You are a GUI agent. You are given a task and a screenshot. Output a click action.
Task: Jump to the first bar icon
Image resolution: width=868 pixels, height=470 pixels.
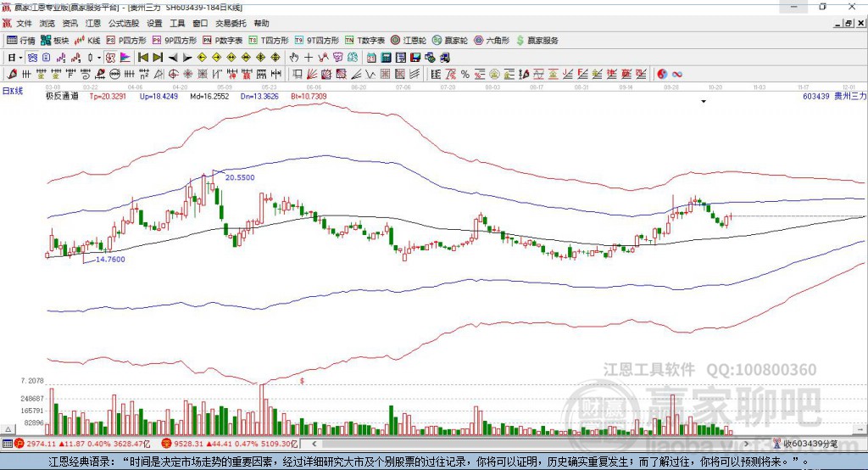click(x=142, y=58)
